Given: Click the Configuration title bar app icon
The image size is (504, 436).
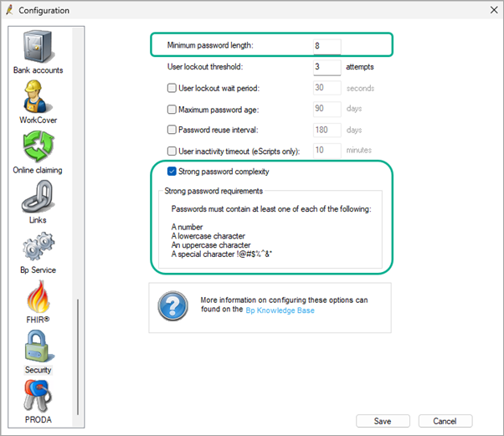Looking at the screenshot, I should coord(10,10).
